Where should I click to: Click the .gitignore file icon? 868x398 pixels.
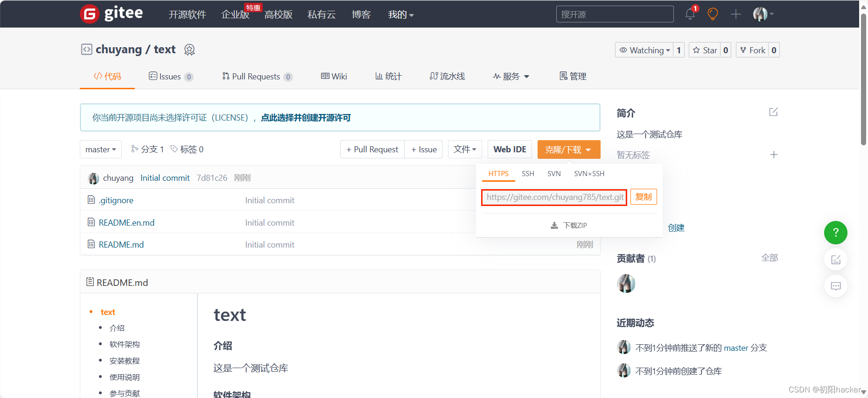click(x=91, y=200)
